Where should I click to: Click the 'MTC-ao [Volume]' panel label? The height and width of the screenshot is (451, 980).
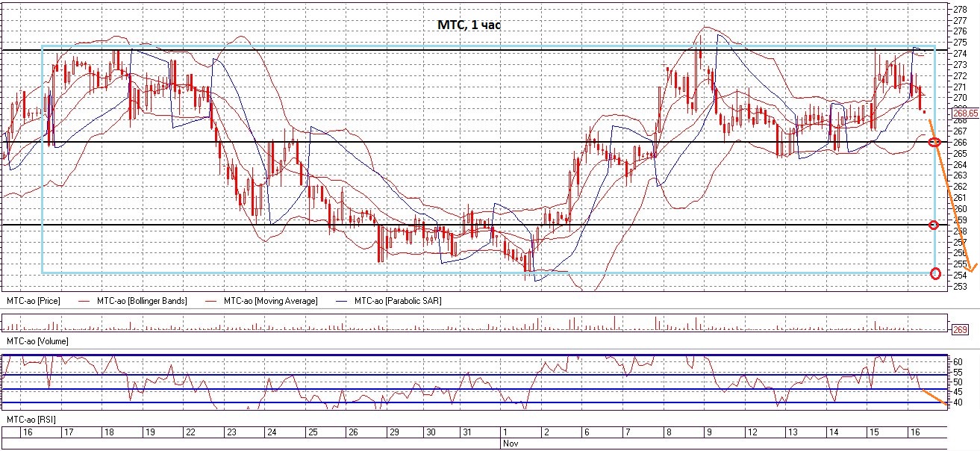coord(37,340)
